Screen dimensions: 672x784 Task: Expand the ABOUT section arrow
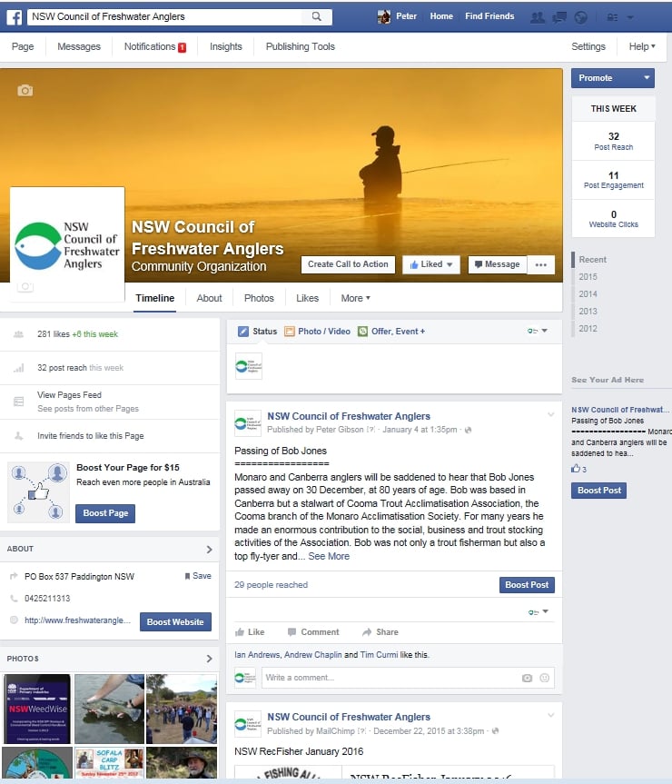pos(210,550)
